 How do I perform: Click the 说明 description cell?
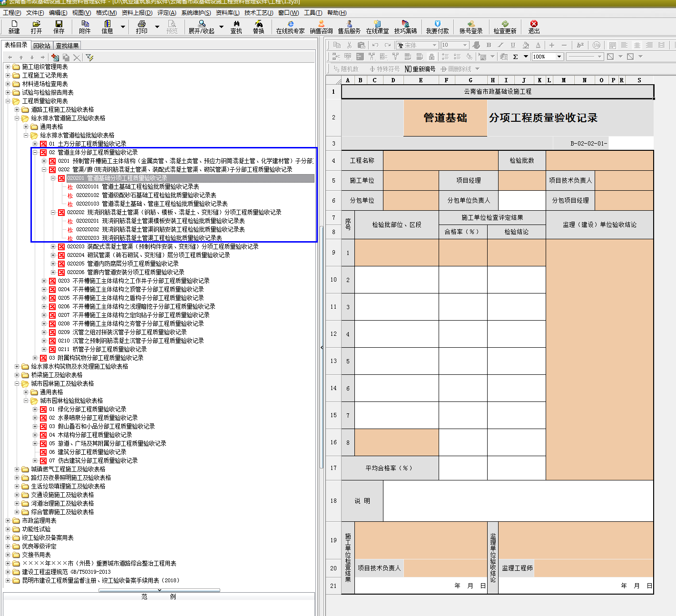[x=518, y=501]
